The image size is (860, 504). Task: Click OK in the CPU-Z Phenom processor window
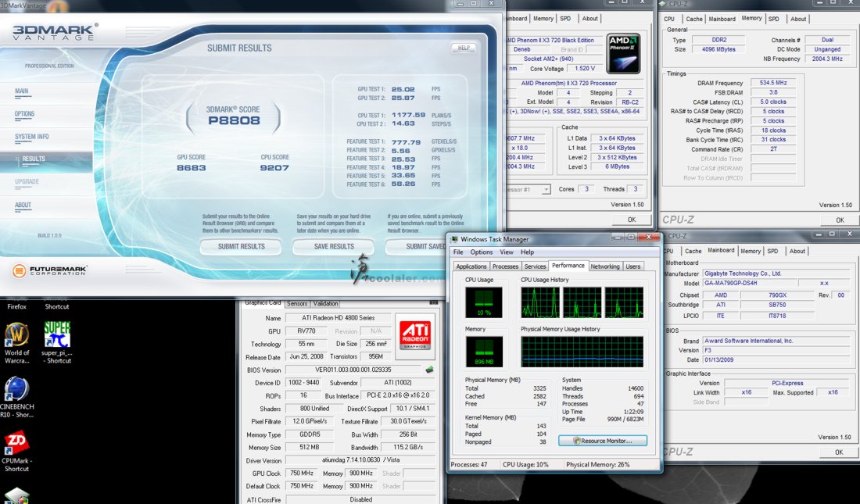coord(631,220)
